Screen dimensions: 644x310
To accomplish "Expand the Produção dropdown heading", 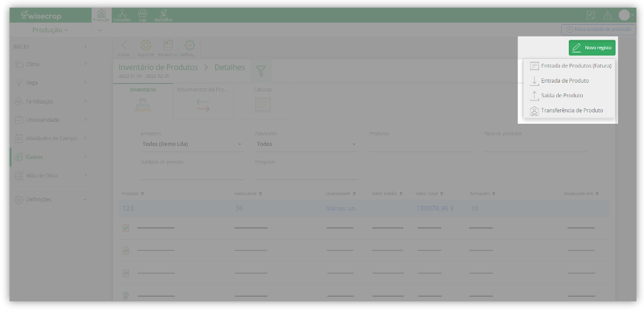I will pos(50,30).
